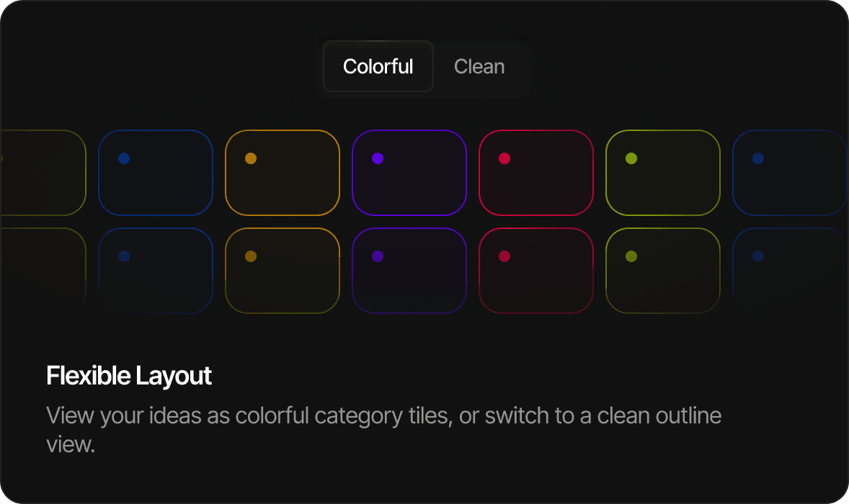Click the purple dot in the purple tile
The image size is (849, 504).
click(x=378, y=158)
